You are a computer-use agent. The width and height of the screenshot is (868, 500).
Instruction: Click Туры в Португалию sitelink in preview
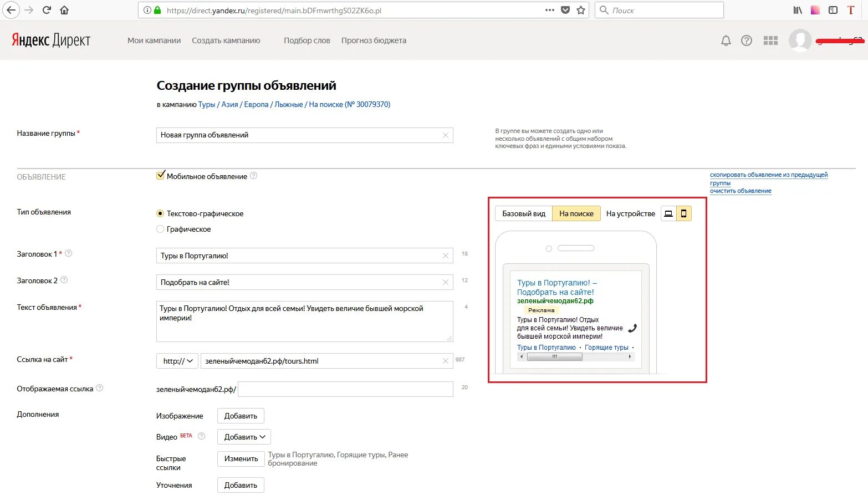[547, 348]
